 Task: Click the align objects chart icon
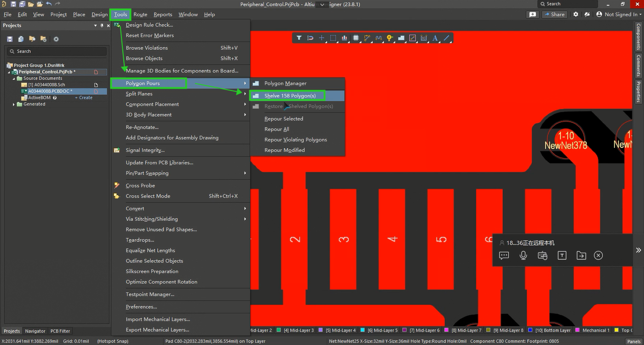pyautogui.click(x=345, y=38)
